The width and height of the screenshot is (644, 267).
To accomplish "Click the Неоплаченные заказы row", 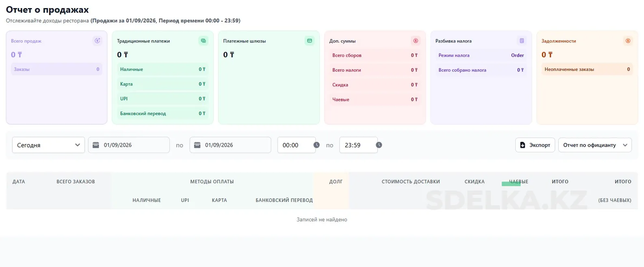I will (587, 69).
